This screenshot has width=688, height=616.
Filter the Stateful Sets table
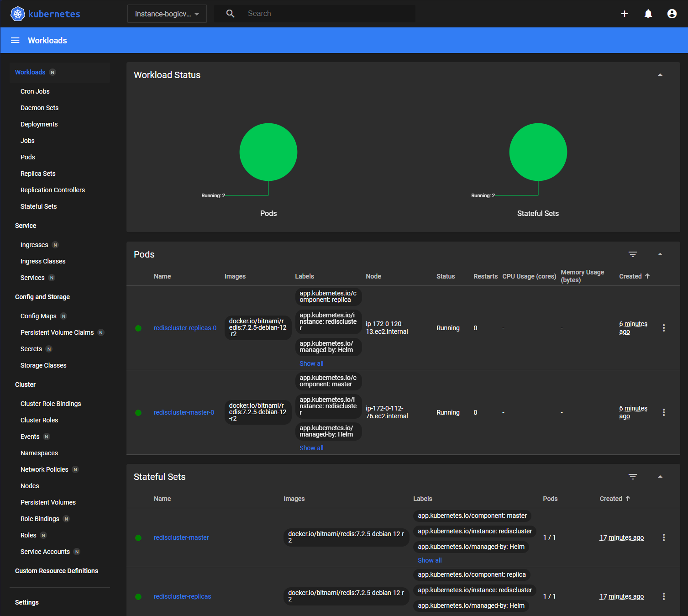pos(633,477)
